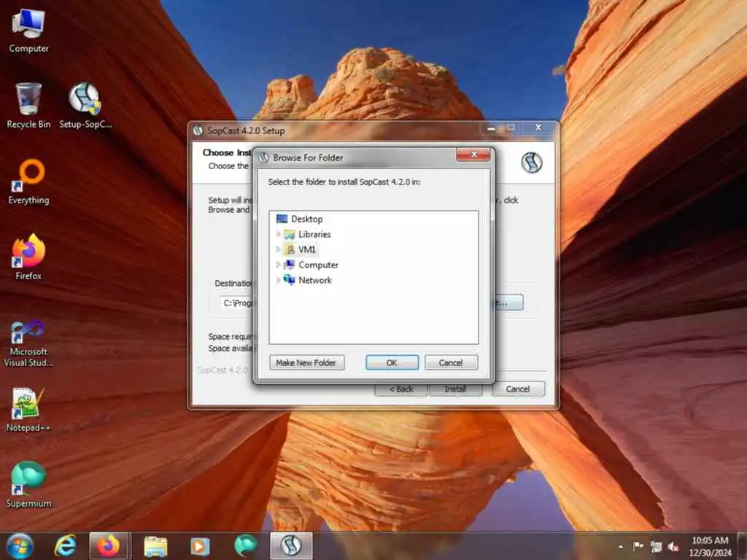The image size is (747, 560).
Task: Select the Recycle Bin desktop icon
Action: point(28,106)
